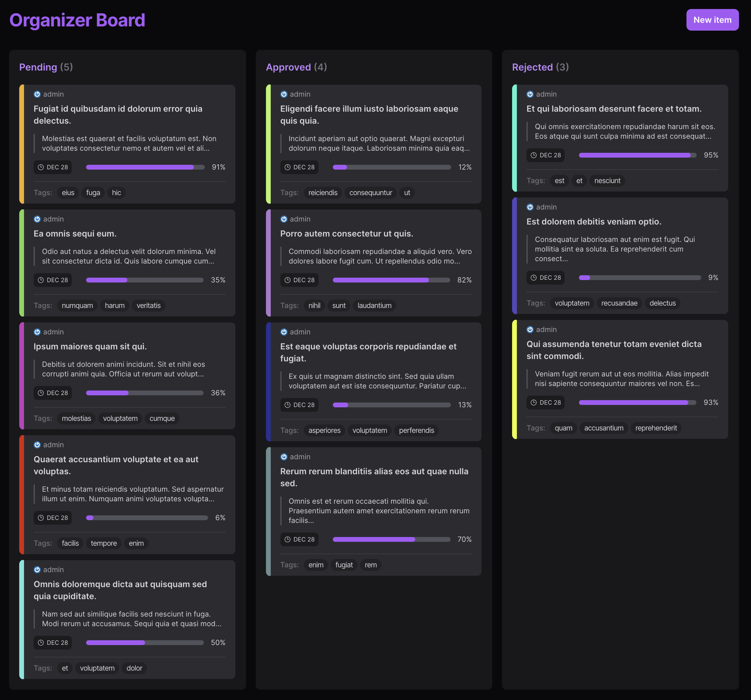Click admin avatar icon on 'Omnis doloremque dicta' card
The image size is (751, 700).
click(37, 570)
